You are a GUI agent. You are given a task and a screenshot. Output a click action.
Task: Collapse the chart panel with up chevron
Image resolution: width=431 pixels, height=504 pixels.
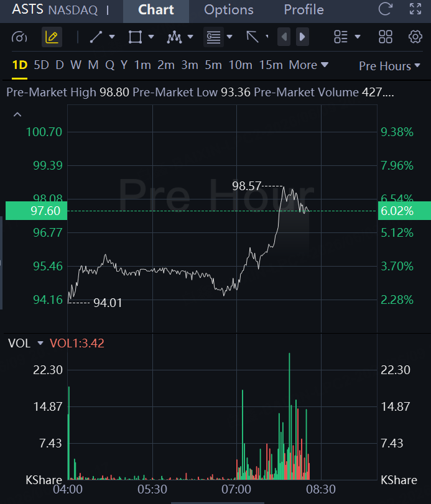point(17,114)
